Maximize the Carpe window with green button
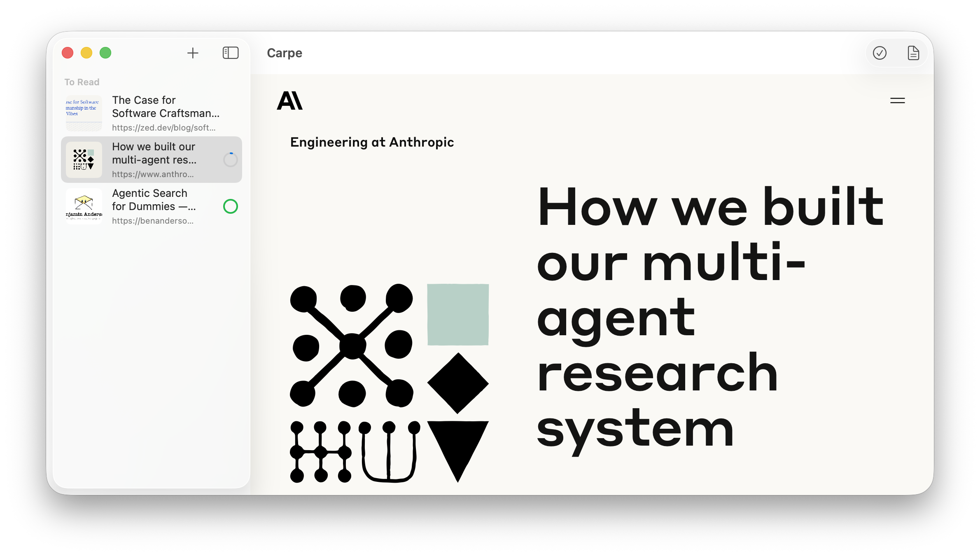 pyautogui.click(x=105, y=53)
